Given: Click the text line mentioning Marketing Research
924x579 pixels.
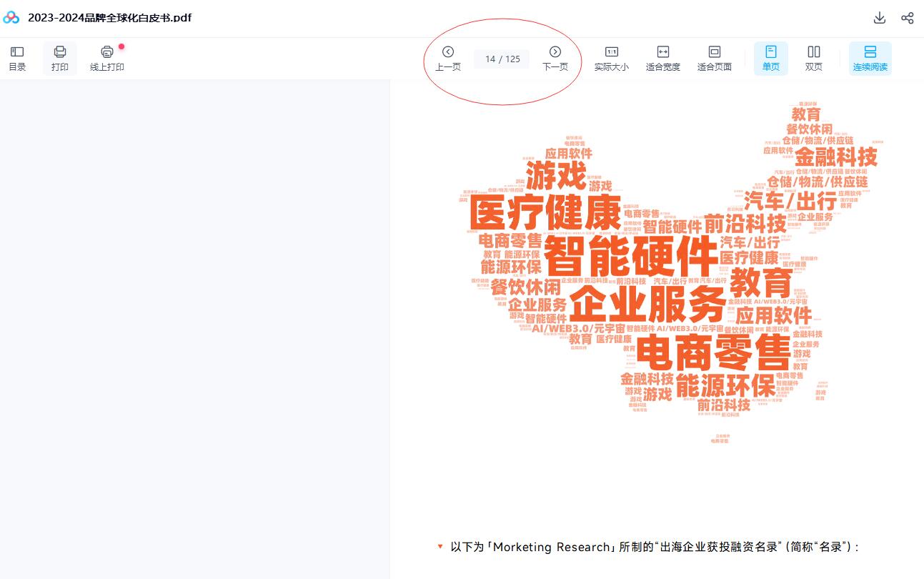Looking at the screenshot, I should [x=654, y=547].
